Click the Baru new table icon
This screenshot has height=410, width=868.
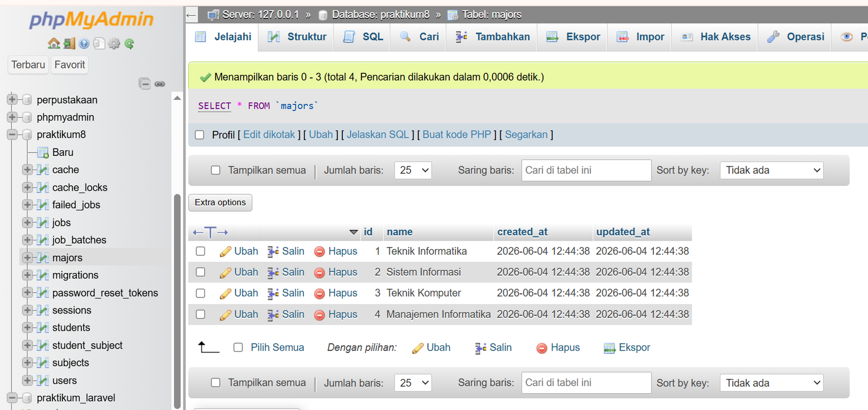pos(43,153)
